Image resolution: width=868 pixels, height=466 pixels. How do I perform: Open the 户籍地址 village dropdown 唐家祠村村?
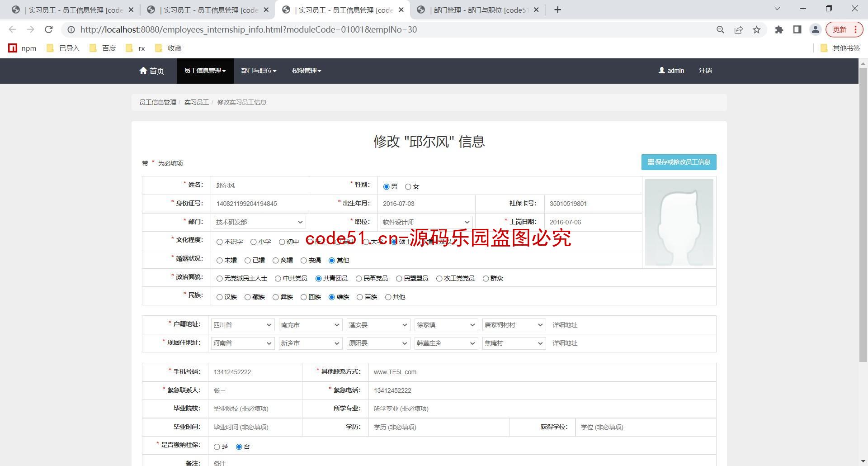pyautogui.click(x=514, y=325)
